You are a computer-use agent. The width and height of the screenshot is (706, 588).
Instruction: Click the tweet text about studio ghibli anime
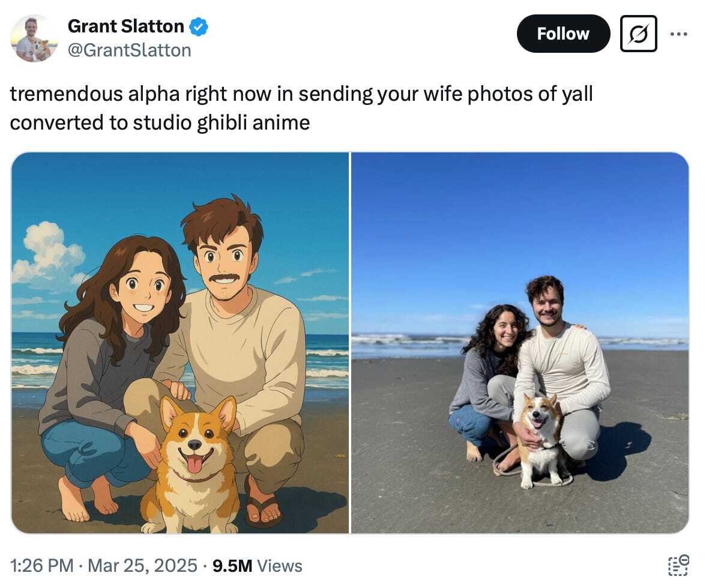(x=301, y=108)
